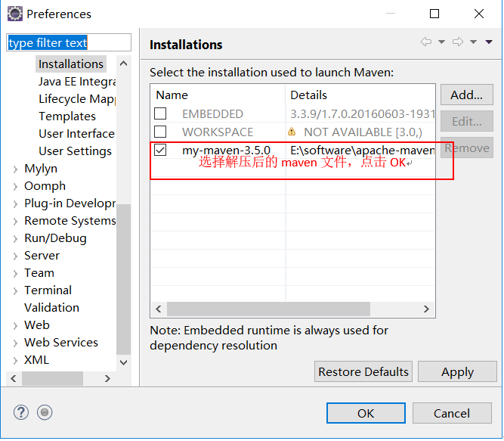Click the Apply button
The width and height of the screenshot is (504, 441).
(457, 372)
